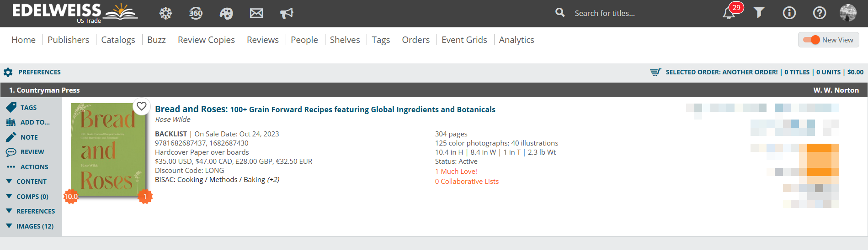Click the megaphone announcements icon
Viewport: 868px width, 250px height.
[287, 13]
